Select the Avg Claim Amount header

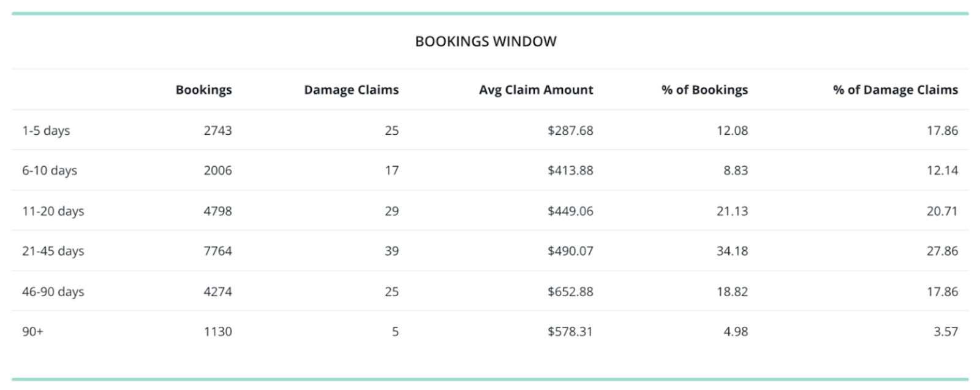(536, 90)
